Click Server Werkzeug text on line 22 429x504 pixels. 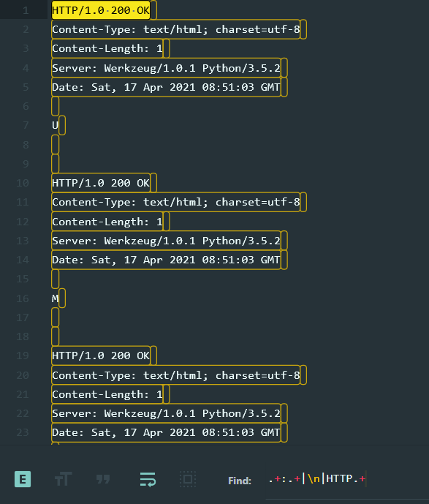point(166,413)
